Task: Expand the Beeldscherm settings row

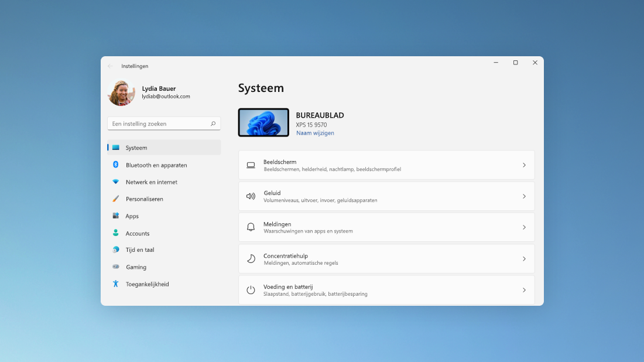Action: [x=524, y=165]
